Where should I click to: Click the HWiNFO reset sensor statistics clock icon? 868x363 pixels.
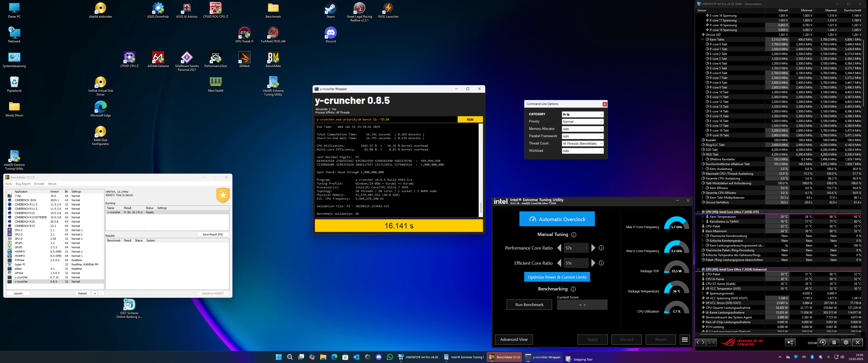tap(823, 343)
